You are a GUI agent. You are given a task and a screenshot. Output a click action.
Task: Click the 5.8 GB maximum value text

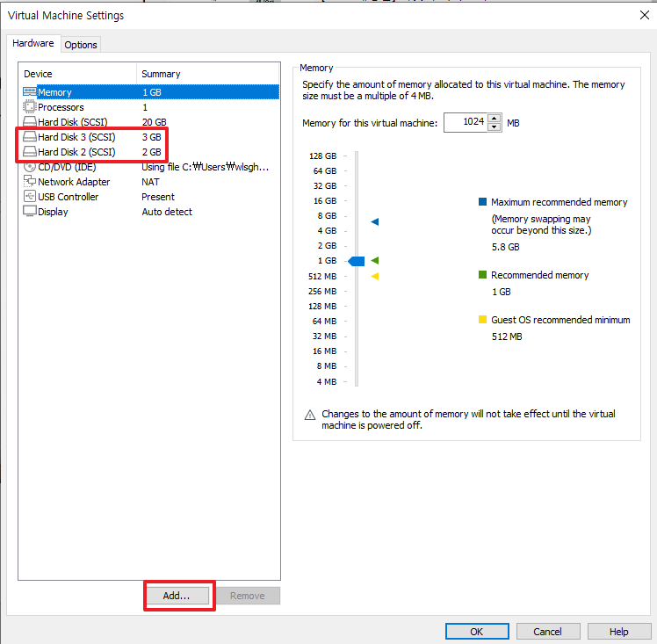505,247
